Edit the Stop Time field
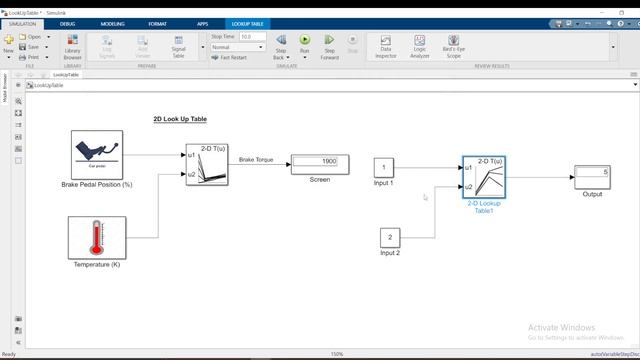The height and width of the screenshot is (360, 640). [x=252, y=37]
